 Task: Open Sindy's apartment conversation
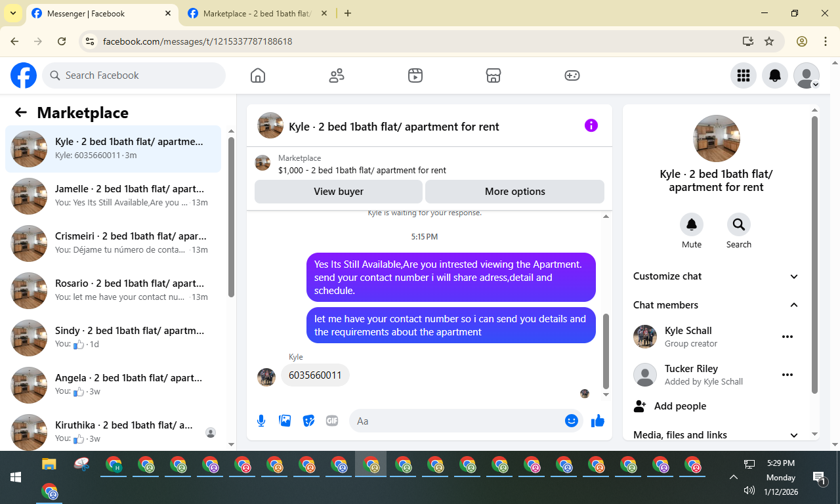(x=114, y=338)
